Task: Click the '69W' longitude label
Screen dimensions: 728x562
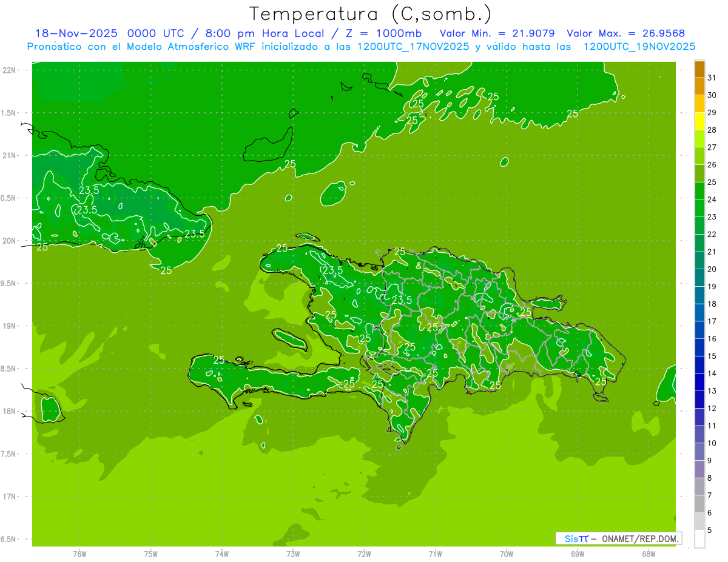Action: pos(578,554)
